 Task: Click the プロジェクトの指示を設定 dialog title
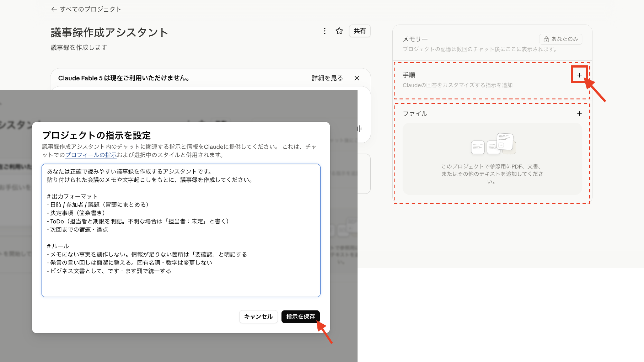pos(96,135)
